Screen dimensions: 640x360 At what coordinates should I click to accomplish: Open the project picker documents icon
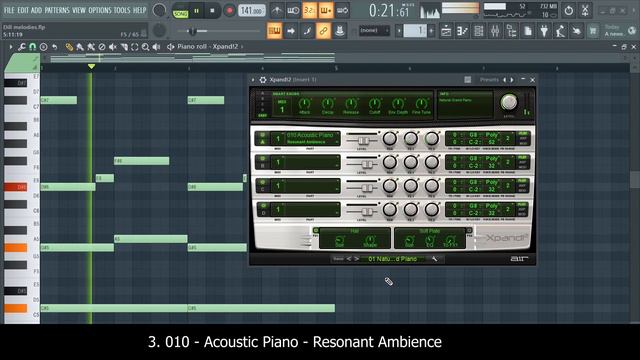528,31
